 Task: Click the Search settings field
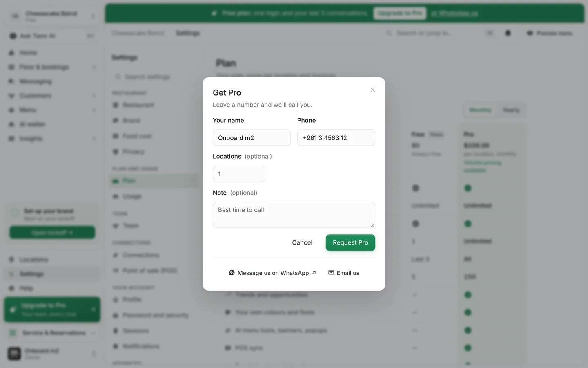155,77
